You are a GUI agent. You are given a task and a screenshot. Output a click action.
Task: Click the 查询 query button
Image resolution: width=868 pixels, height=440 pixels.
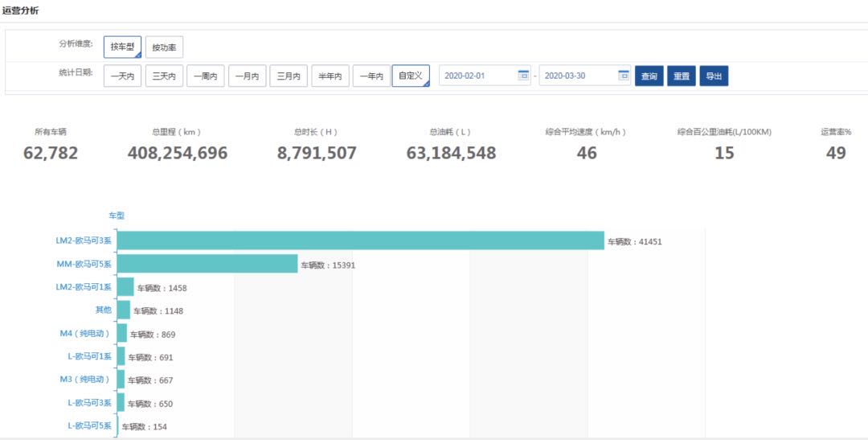coord(649,76)
